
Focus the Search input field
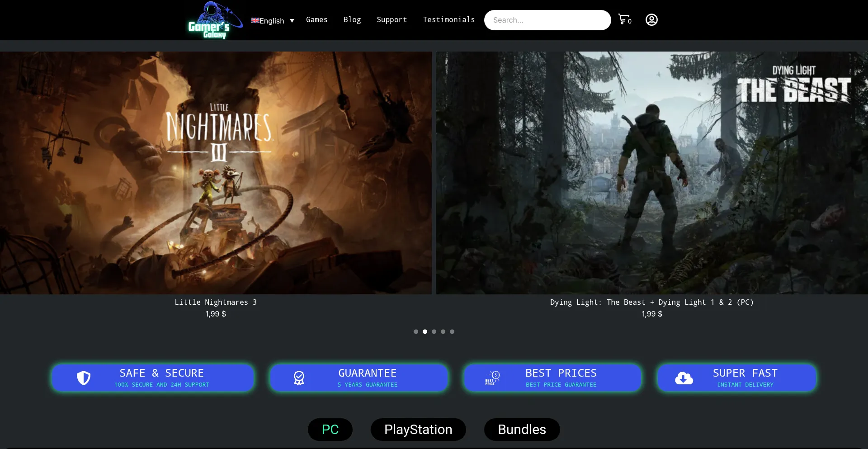[547, 20]
